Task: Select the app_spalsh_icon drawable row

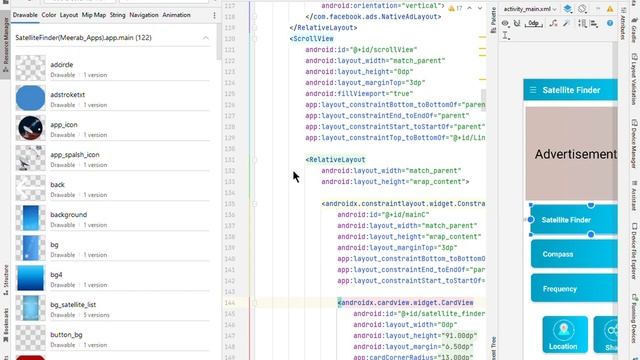Action: 113,158
